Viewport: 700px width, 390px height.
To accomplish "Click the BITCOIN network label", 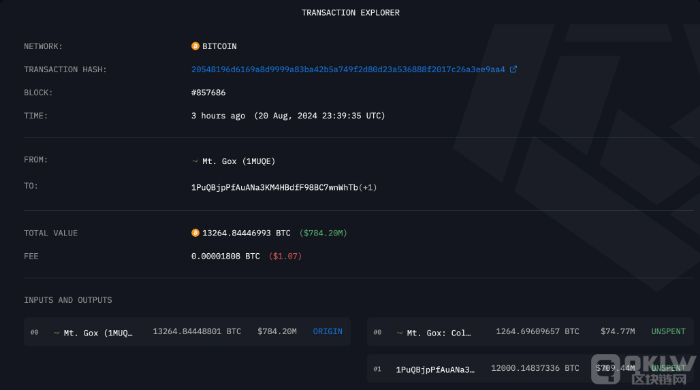I will 220,46.
